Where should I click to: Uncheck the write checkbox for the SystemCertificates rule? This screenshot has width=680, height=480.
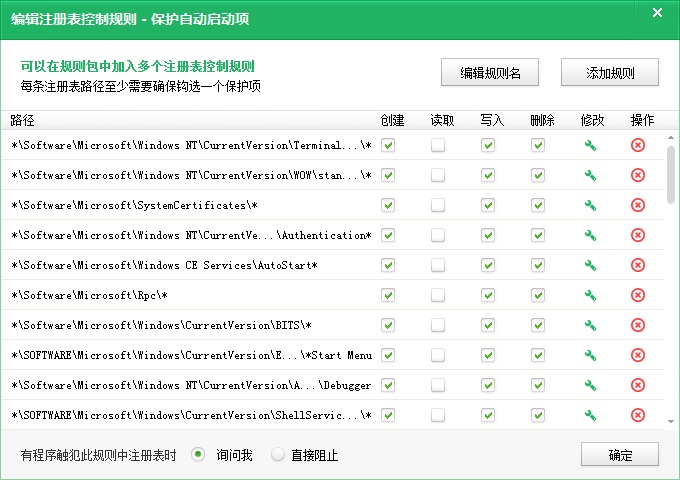488,206
